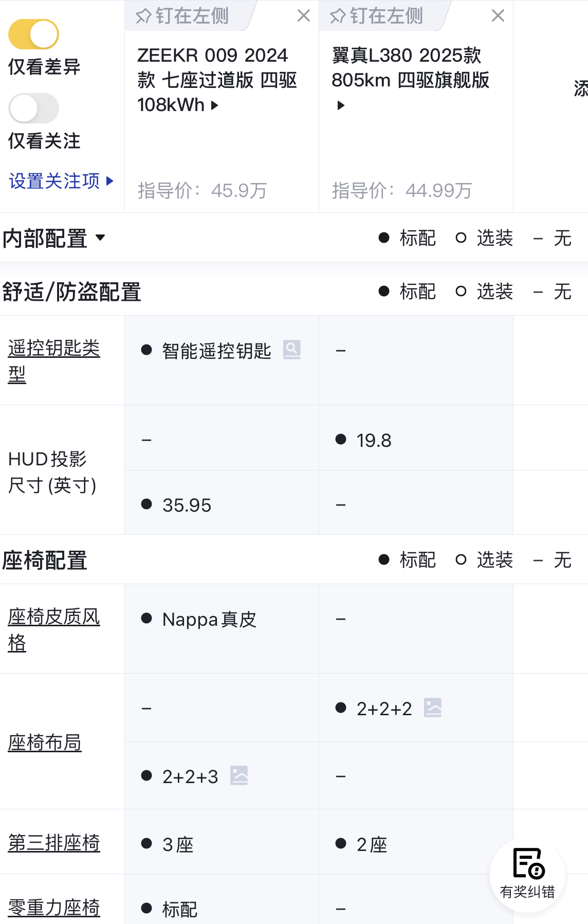
Task: Open the 座椅布局 explanation link
Action: click(45, 741)
